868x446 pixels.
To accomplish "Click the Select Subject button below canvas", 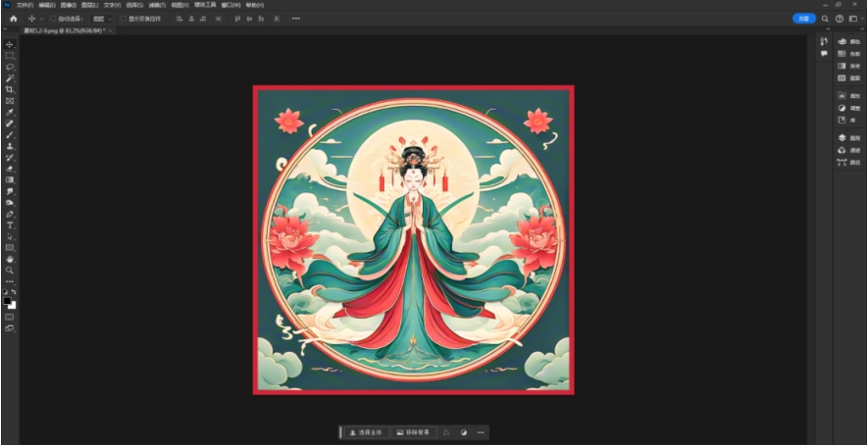I will 365,432.
